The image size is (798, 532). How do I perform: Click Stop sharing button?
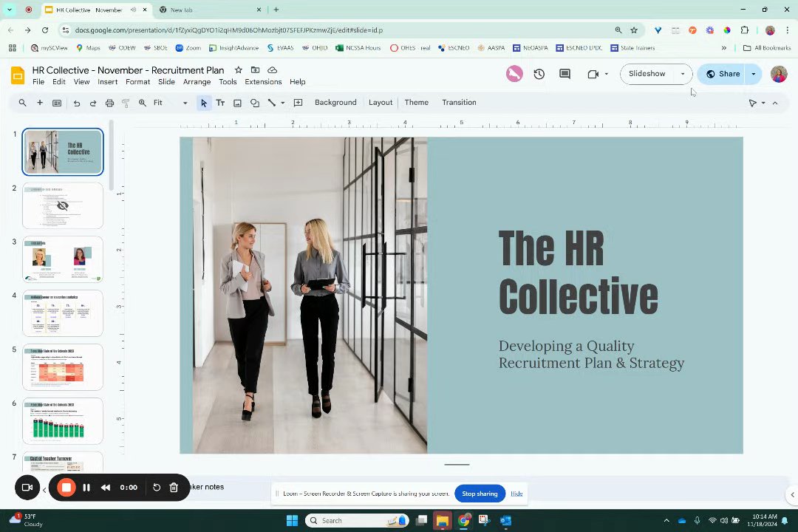480,494
